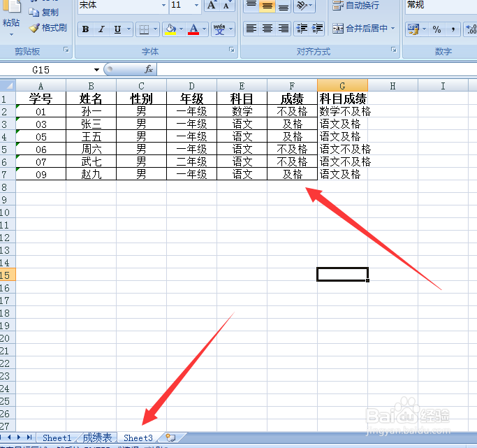Open the font size dropdown showing 11
This screenshot has width=477, height=448.
click(196, 5)
